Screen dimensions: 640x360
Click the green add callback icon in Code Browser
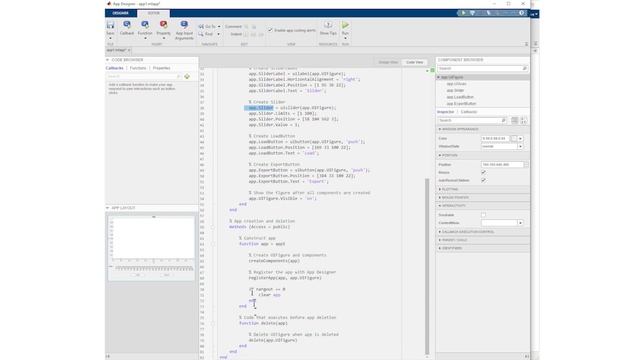coord(187,76)
